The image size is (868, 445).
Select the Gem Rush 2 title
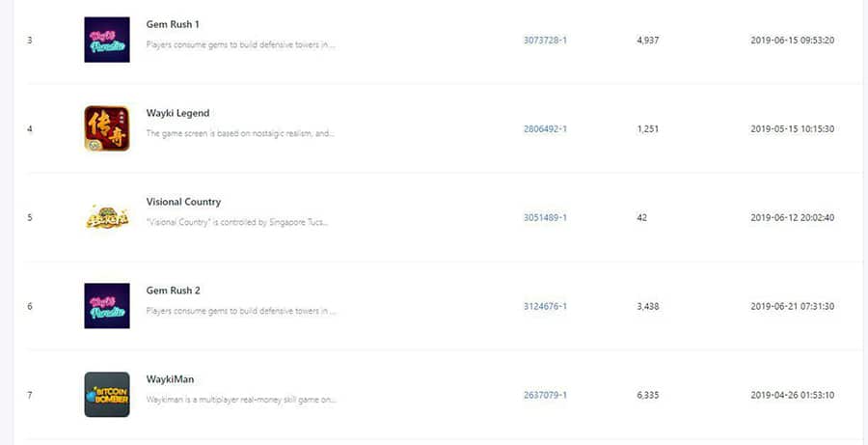[173, 291]
